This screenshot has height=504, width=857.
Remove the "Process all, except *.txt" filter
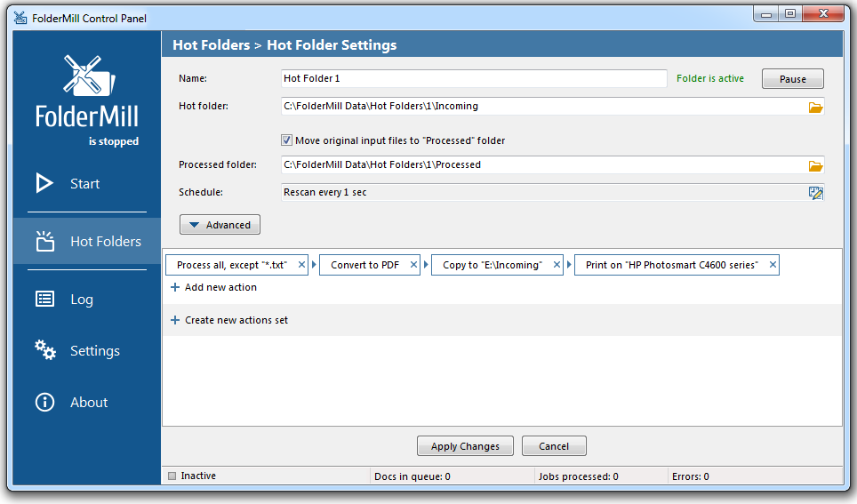301,265
